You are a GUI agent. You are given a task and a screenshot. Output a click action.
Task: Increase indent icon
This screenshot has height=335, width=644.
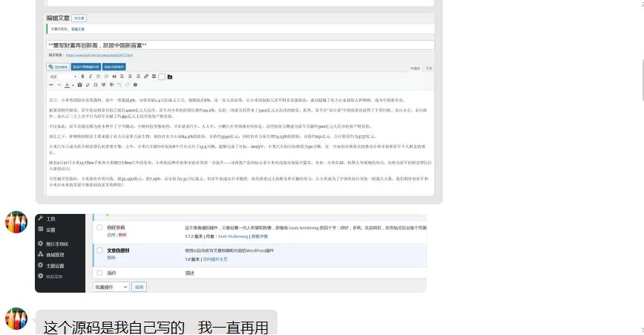(x=111, y=85)
